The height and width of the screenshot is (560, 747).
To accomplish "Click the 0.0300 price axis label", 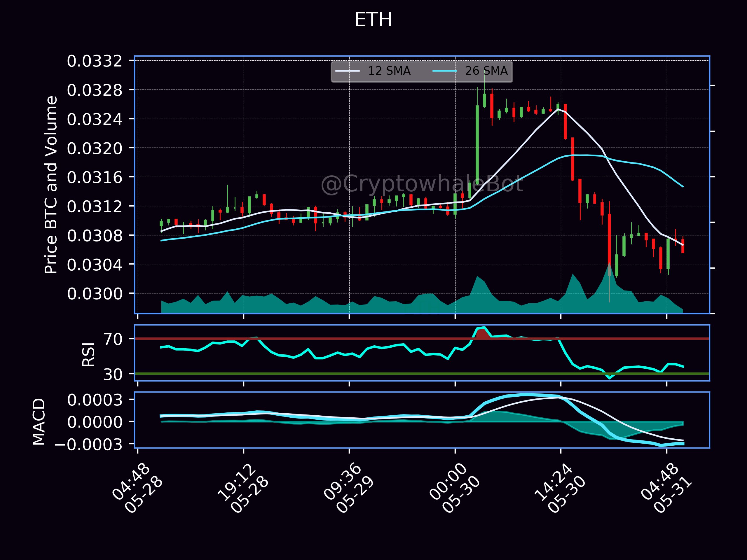I will pos(95,294).
